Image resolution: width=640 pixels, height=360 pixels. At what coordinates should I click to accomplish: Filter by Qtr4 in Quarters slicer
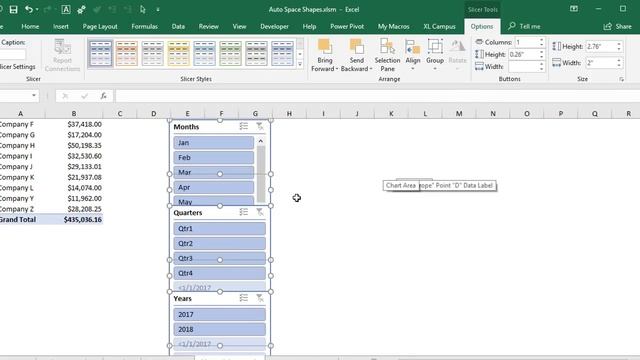pos(220,273)
